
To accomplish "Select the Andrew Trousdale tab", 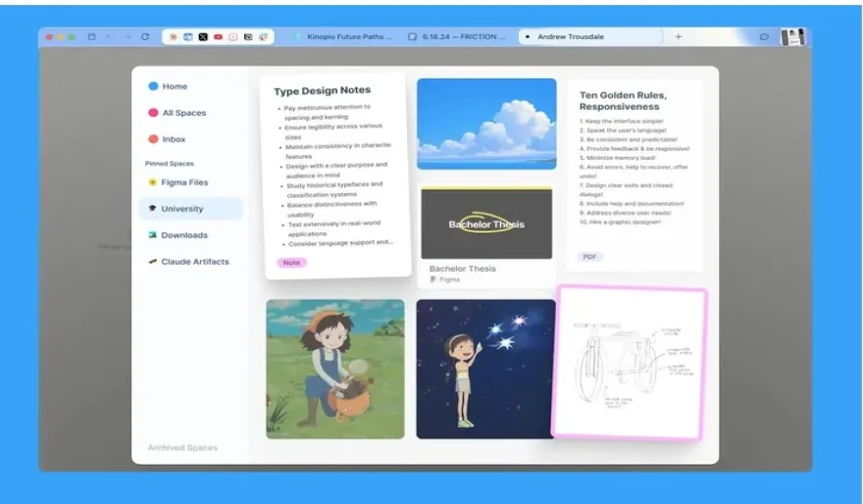I will pyautogui.click(x=590, y=37).
